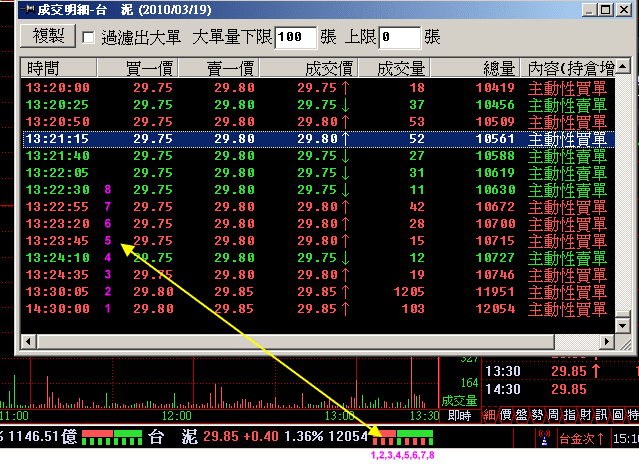Select the 13:30:05 row with volume 1205

click(300, 291)
